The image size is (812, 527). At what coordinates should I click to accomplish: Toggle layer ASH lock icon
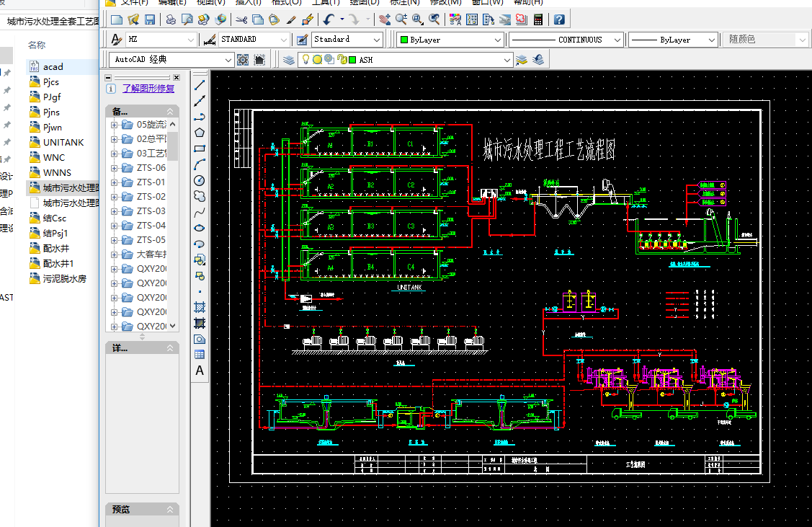(341, 60)
